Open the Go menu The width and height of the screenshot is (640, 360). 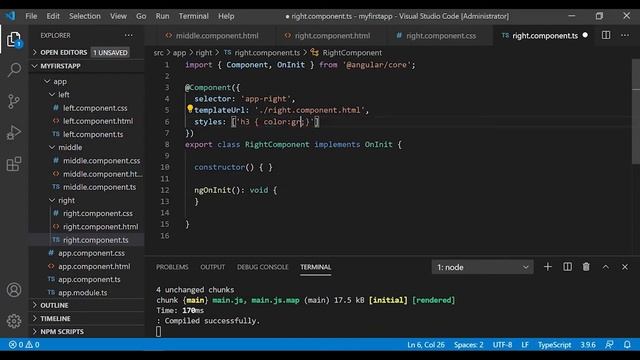pos(141,16)
